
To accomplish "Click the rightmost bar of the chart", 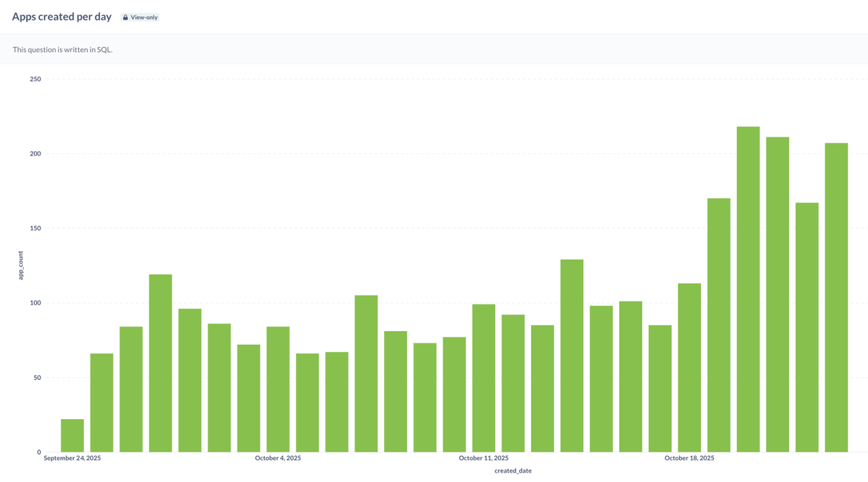I will coord(835,296).
